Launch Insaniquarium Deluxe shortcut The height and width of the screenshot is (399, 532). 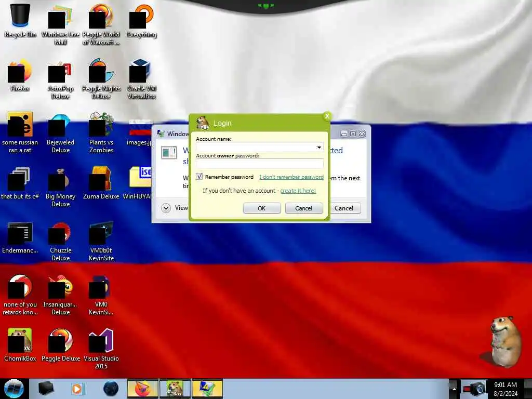pyautogui.click(x=60, y=295)
